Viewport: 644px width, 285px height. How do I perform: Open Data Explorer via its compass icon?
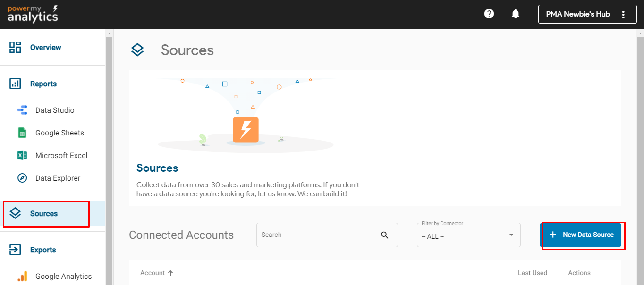tap(22, 178)
